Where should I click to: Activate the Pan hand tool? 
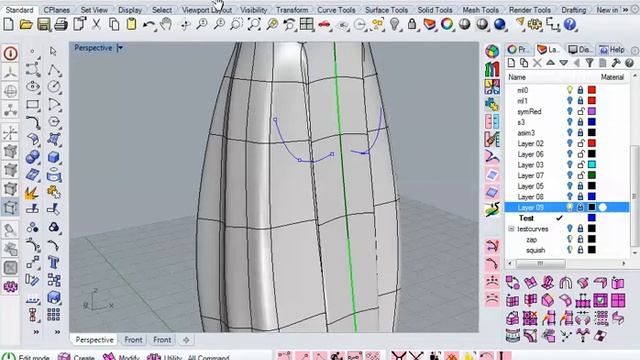(166, 24)
